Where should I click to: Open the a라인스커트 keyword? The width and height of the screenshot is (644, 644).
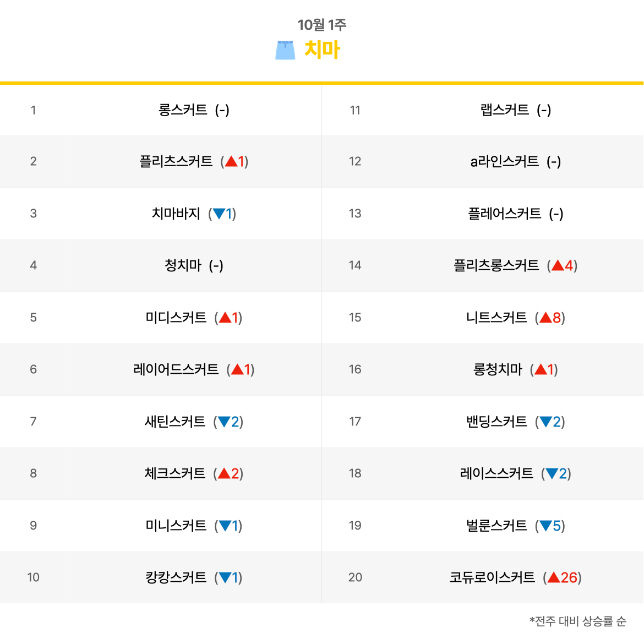click(505, 161)
